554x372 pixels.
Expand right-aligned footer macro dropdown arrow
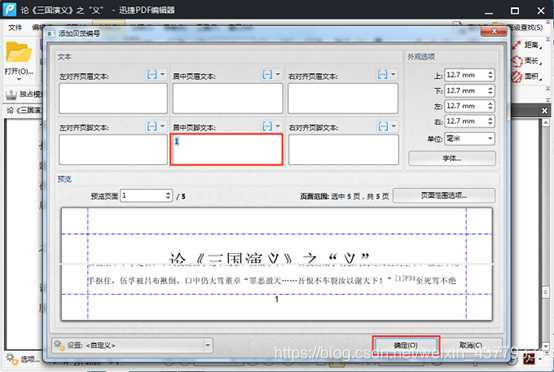(x=394, y=126)
